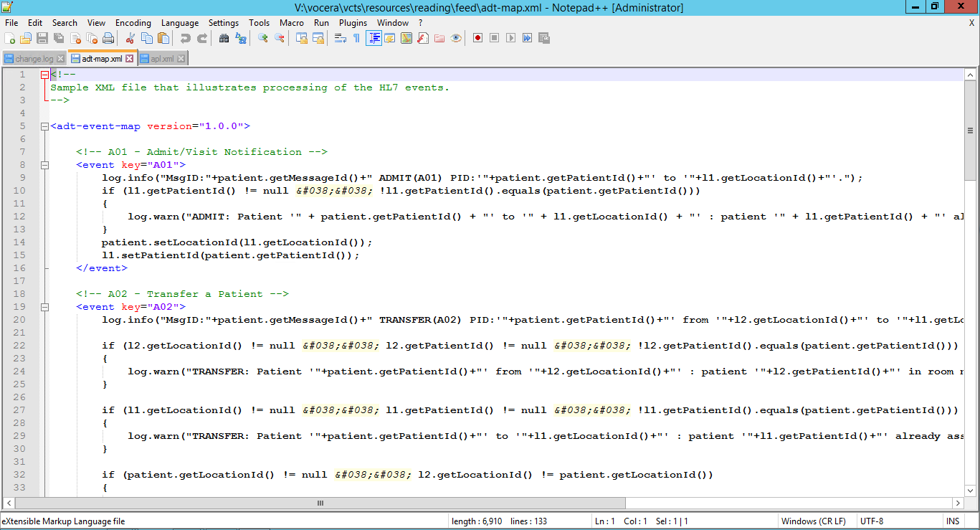Click the horizontal scrollbar thumb
This screenshot has height=530, width=980.
(319, 503)
